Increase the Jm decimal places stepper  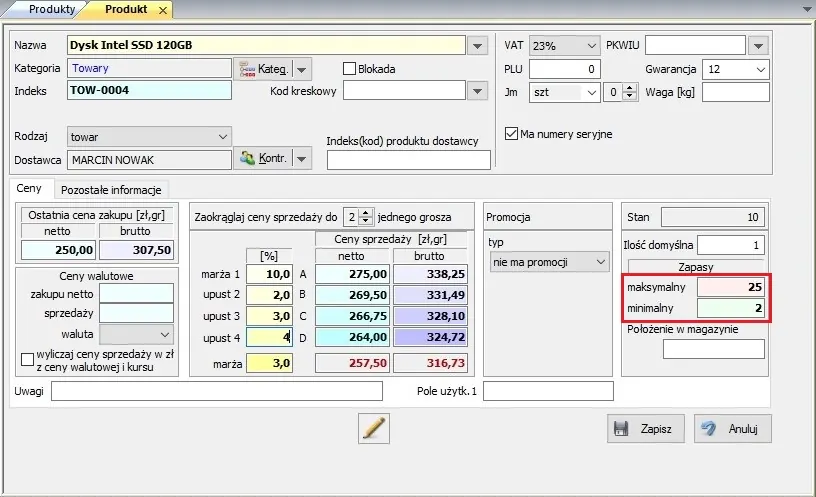[x=630, y=88]
